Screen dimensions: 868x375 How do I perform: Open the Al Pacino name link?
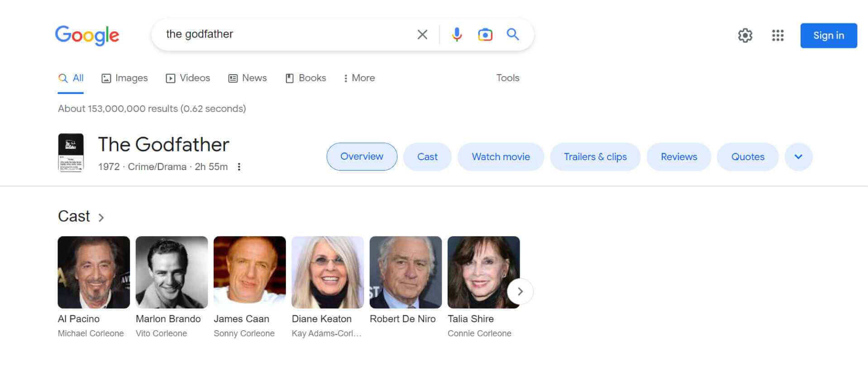coord(79,319)
